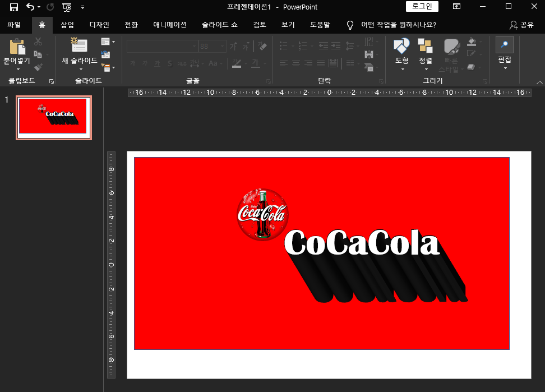Open the font size box showing 88
The width and height of the screenshot is (545, 392).
[212, 46]
